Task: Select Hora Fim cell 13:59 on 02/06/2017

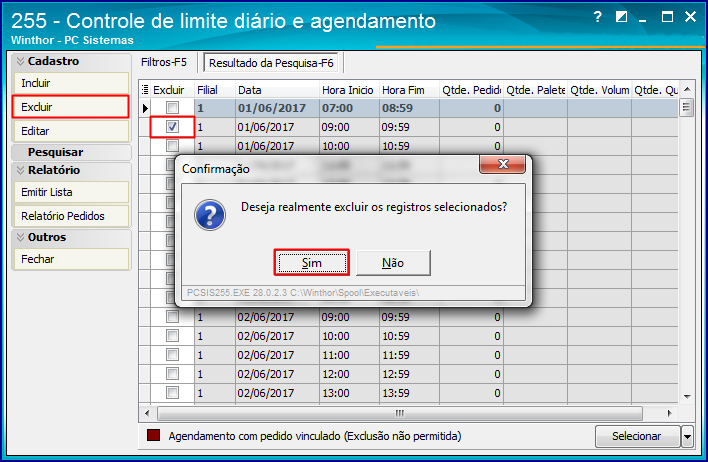Action: pyautogui.click(x=409, y=393)
